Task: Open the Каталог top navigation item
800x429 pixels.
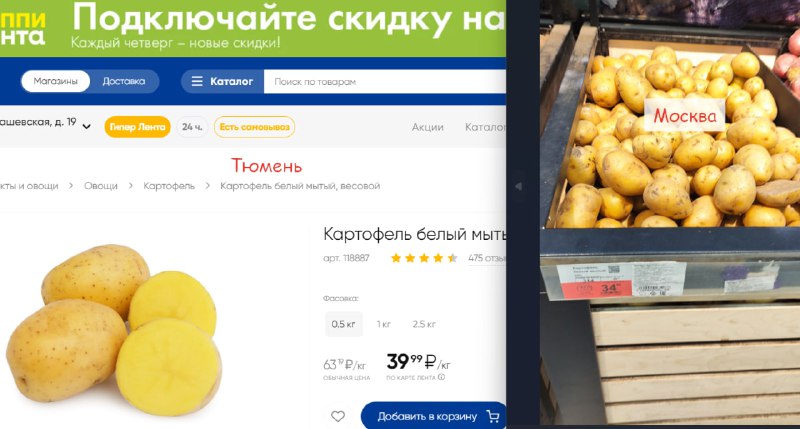Action: 485,127
